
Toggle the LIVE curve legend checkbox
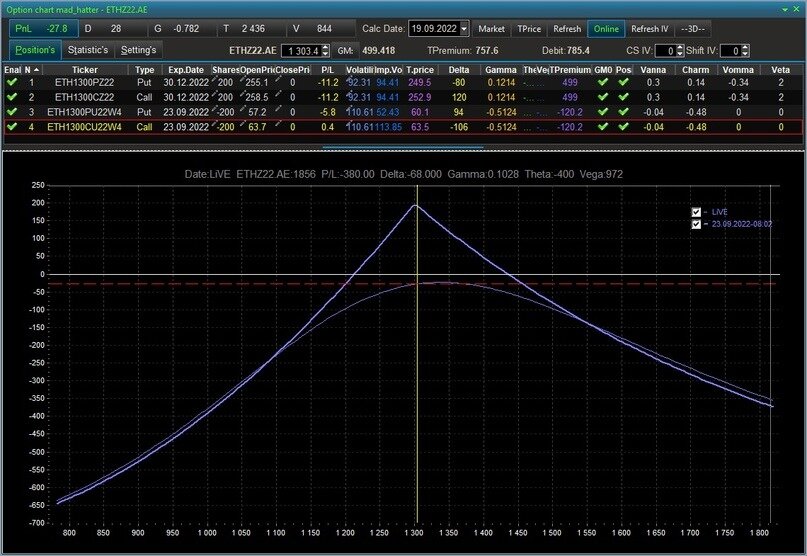pyautogui.click(x=696, y=212)
